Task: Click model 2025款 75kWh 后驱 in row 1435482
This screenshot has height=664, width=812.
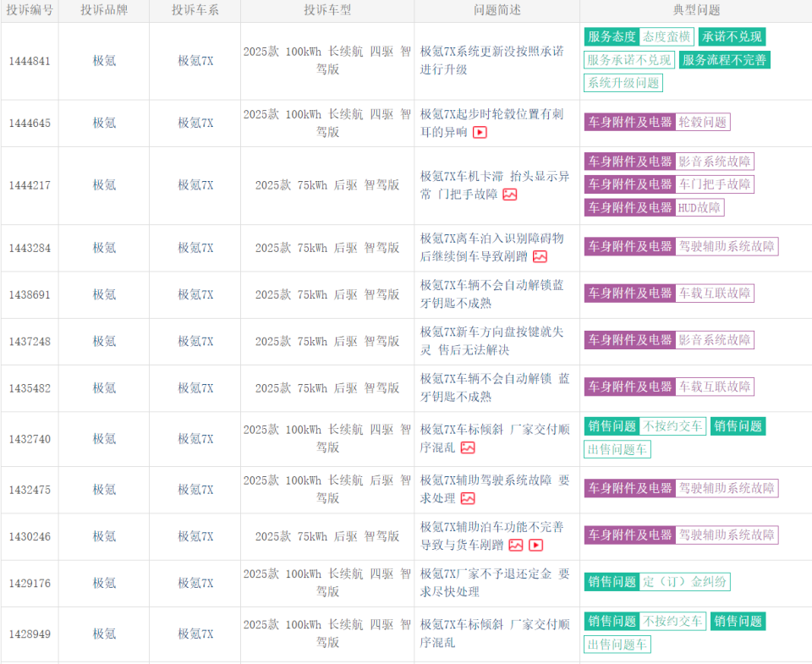Action: tap(327, 388)
